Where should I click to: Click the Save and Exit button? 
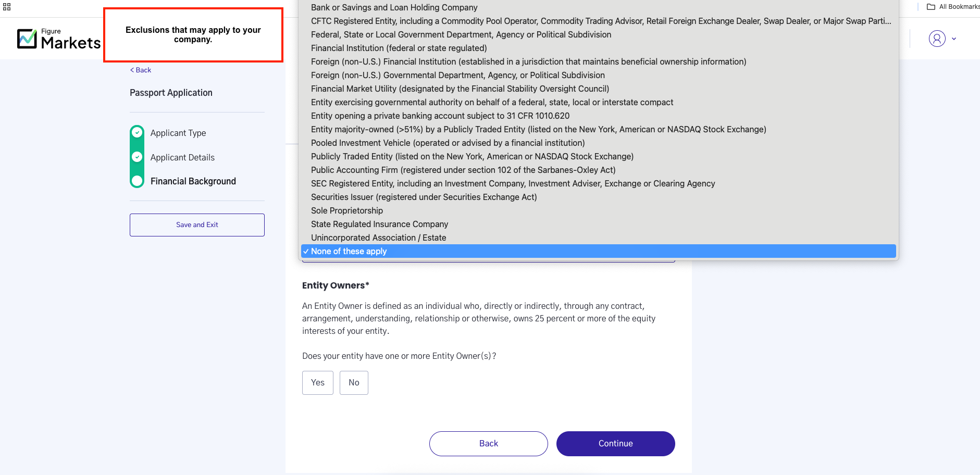[197, 225]
